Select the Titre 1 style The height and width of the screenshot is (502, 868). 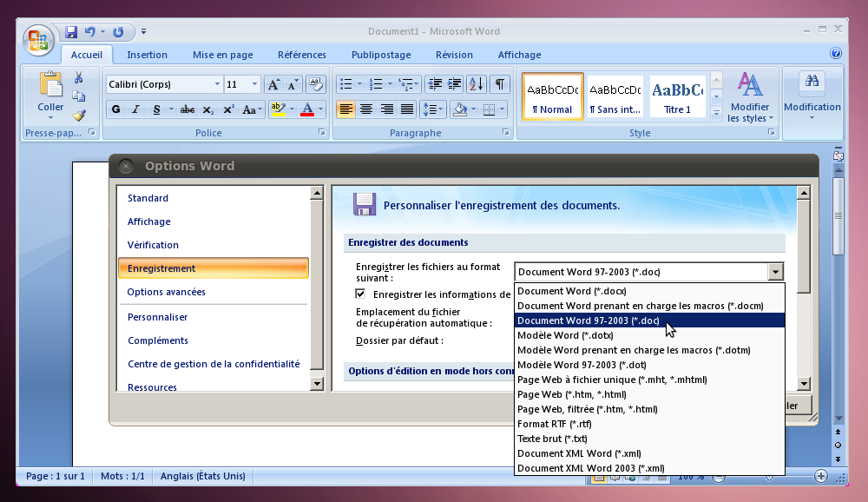coord(677,96)
